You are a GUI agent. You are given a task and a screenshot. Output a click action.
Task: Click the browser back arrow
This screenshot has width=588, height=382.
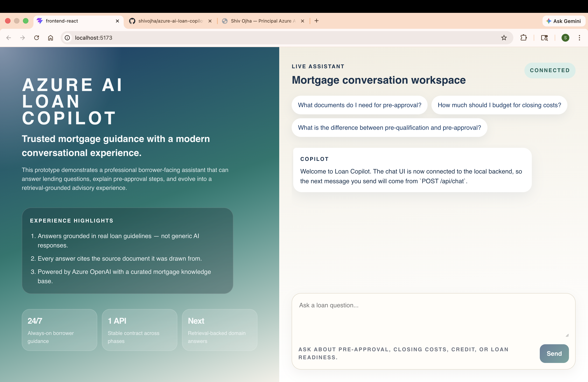[x=9, y=38]
